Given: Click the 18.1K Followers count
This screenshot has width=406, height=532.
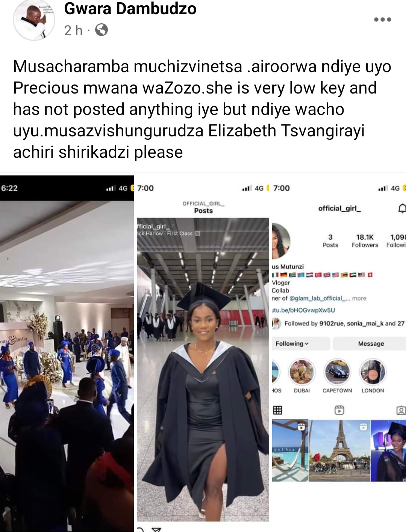Looking at the screenshot, I should (365, 241).
